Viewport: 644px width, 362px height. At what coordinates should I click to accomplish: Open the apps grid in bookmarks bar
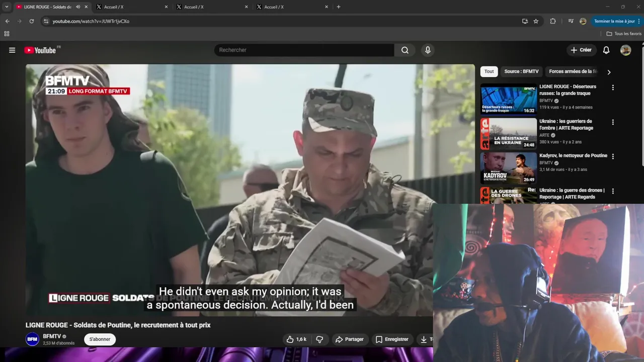(7, 34)
